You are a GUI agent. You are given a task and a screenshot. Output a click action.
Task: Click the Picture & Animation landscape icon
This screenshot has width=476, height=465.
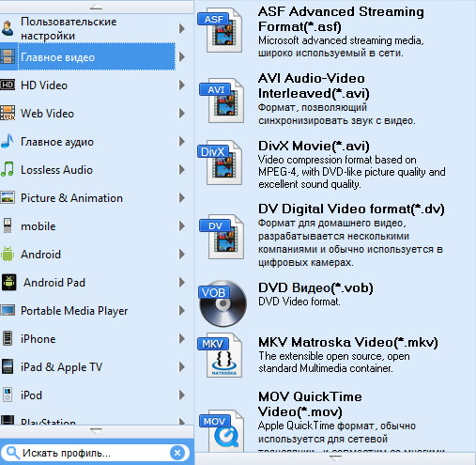(x=8, y=197)
